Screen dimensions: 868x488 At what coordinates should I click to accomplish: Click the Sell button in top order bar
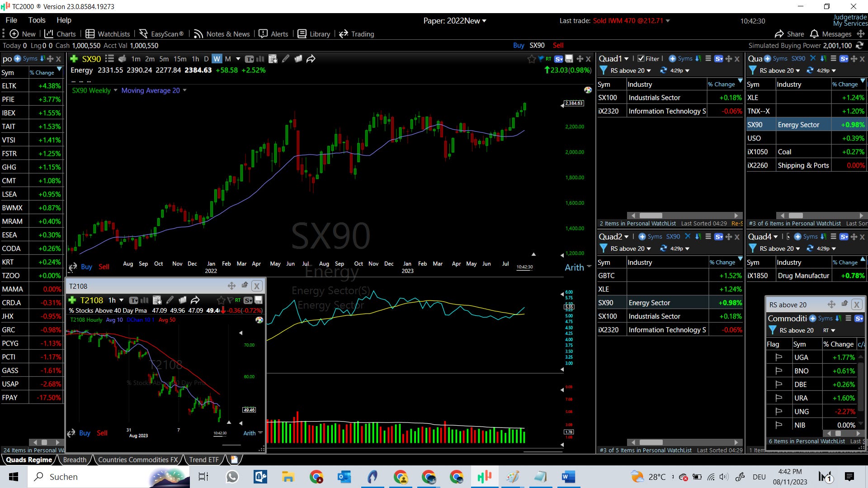pyautogui.click(x=558, y=45)
